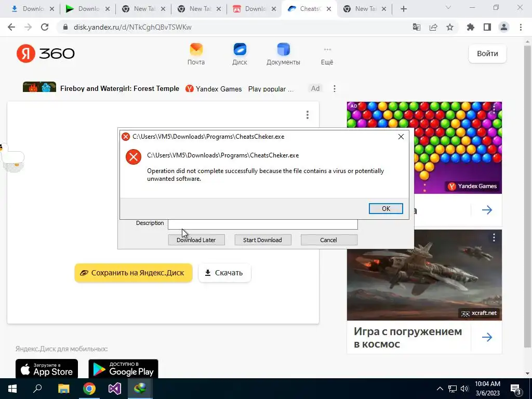Close the CheatsCheker.exe error dialog

click(401, 137)
